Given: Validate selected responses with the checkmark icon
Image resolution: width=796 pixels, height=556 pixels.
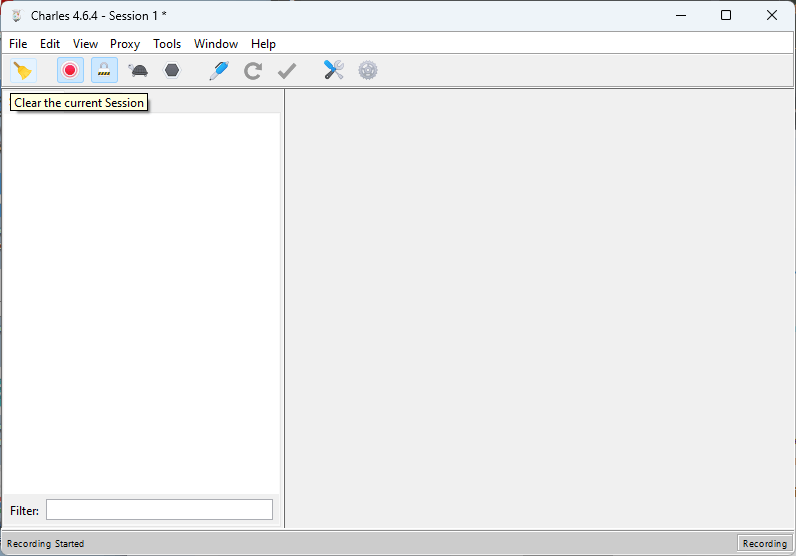Looking at the screenshot, I should (x=287, y=70).
